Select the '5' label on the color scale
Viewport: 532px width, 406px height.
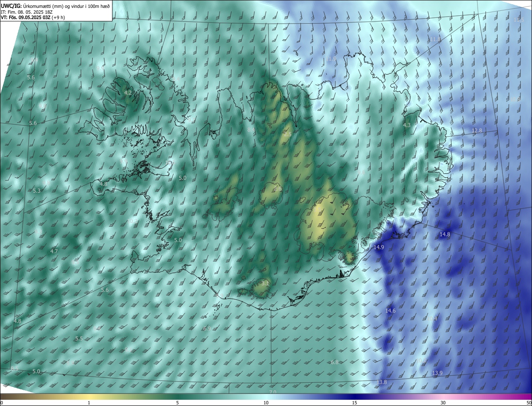(177, 403)
